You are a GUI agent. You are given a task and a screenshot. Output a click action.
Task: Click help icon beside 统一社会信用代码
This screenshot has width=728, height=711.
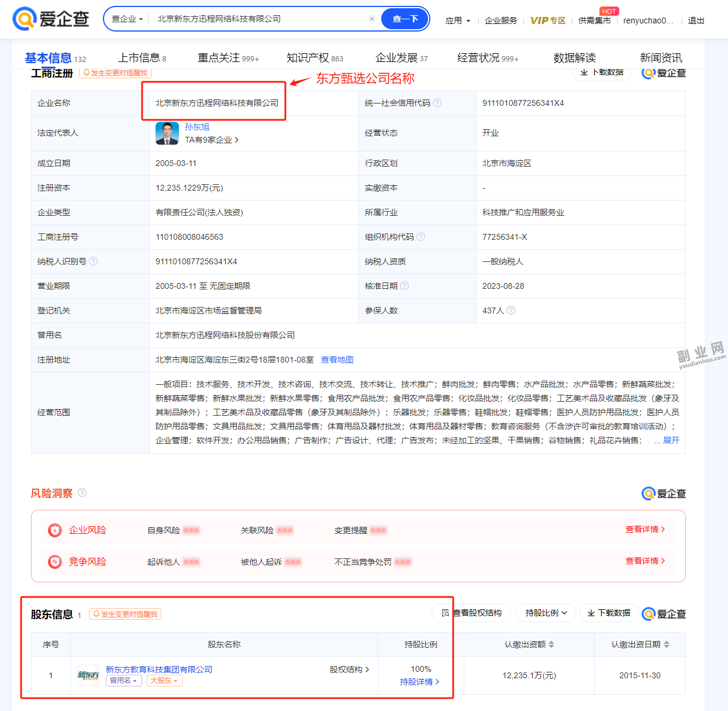coord(437,103)
